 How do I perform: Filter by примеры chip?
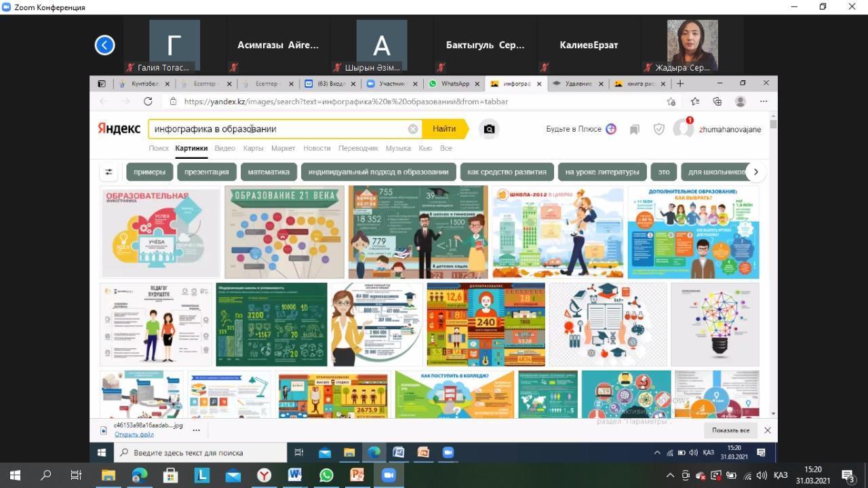click(149, 172)
